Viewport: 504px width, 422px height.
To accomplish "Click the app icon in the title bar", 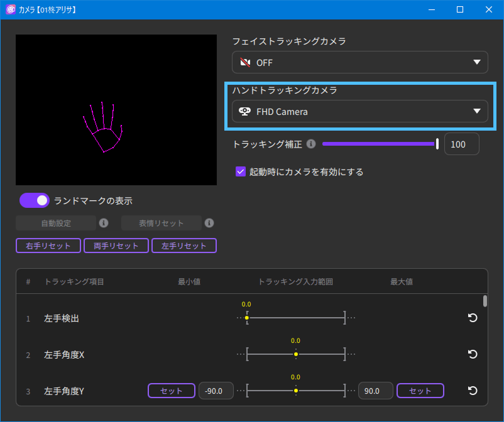I will coord(11,9).
